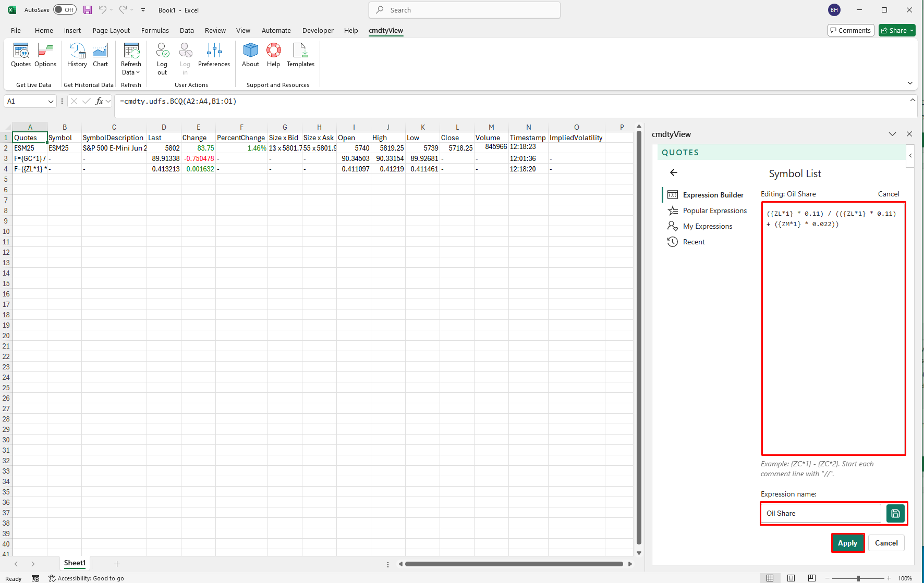Click the Accessibility: Good to go status
This screenshot has height=583, width=924.
86,578
